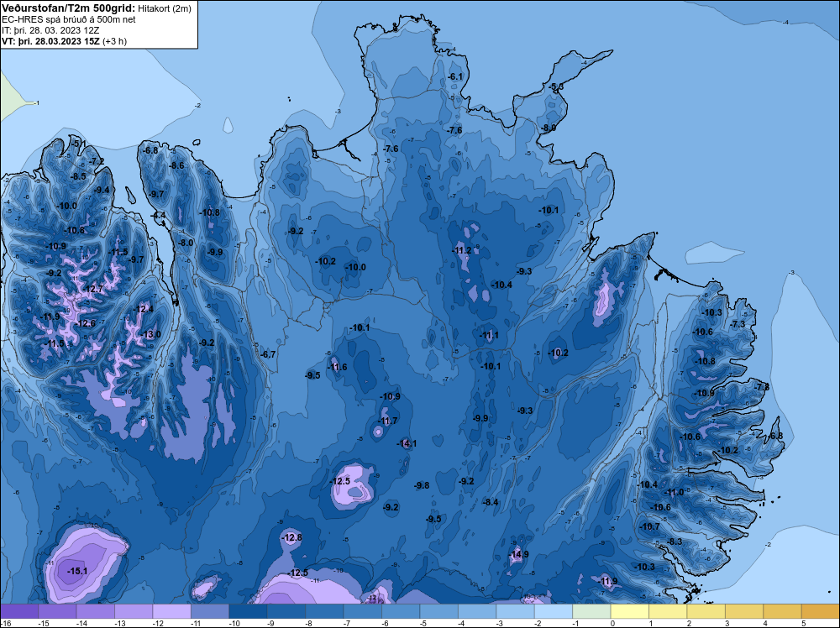This screenshot has height=628, width=840.
Task: Select the valid time 'VT: þri. 28.03.2023 15Z'
Action: pyautogui.click(x=51, y=41)
